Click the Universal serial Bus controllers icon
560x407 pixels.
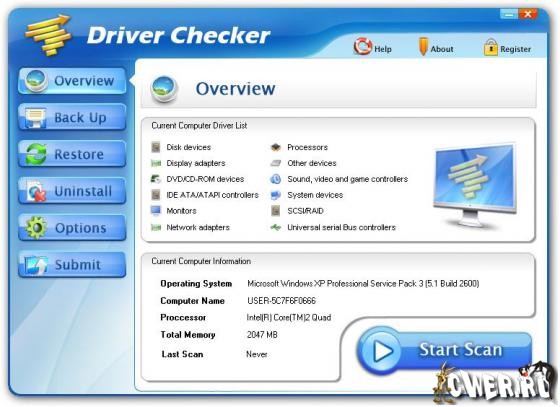(x=276, y=227)
